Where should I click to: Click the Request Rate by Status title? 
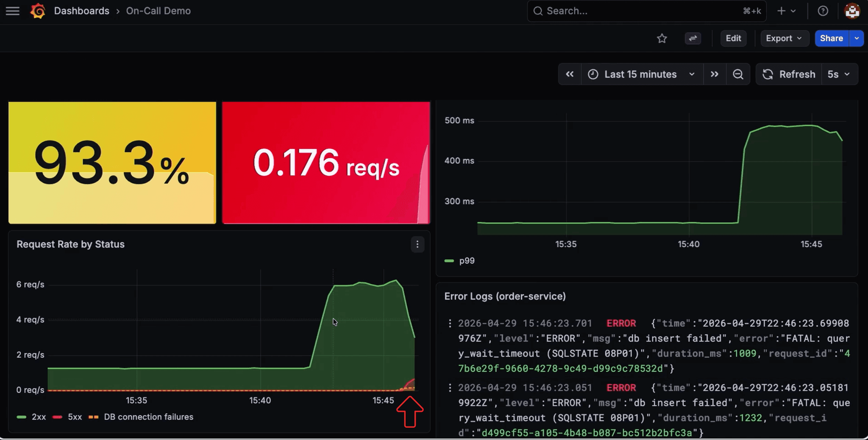(x=70, y=244)
